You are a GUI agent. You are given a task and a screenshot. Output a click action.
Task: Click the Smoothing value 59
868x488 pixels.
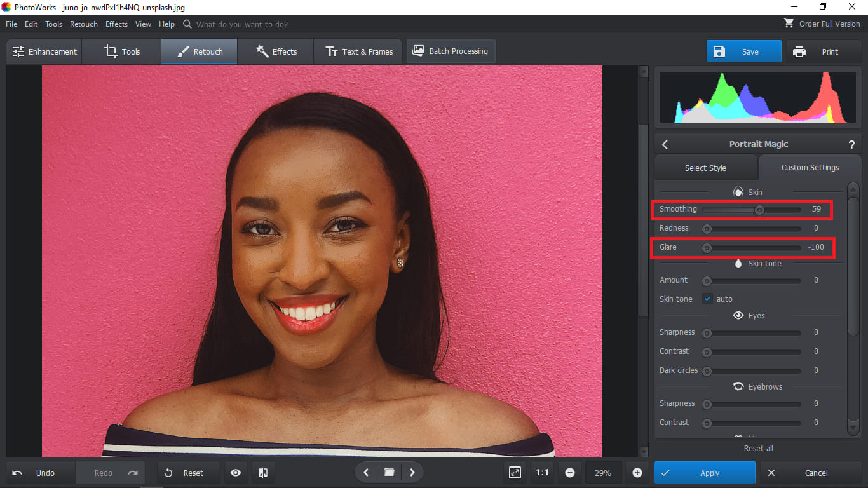click(817, 209)
